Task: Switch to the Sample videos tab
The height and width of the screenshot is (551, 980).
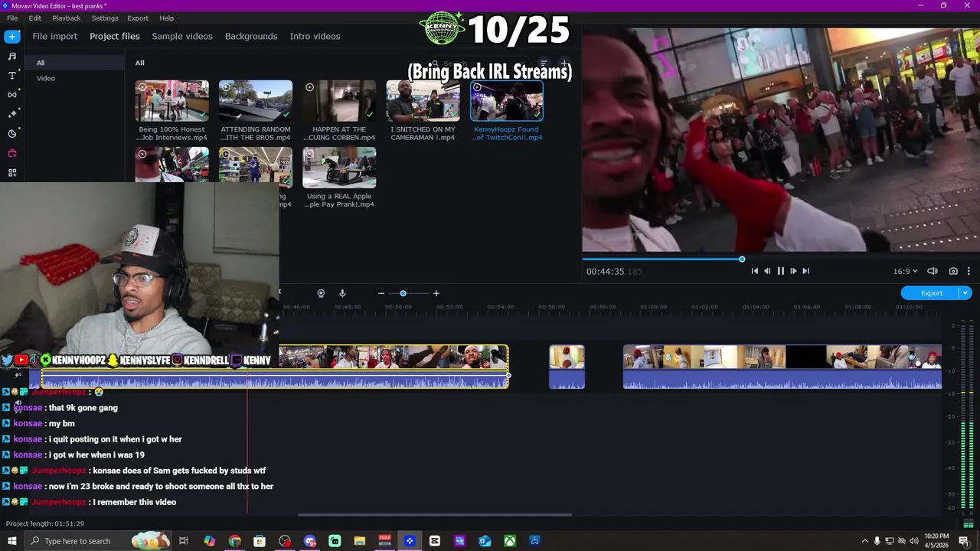Action: coord(182,36)
